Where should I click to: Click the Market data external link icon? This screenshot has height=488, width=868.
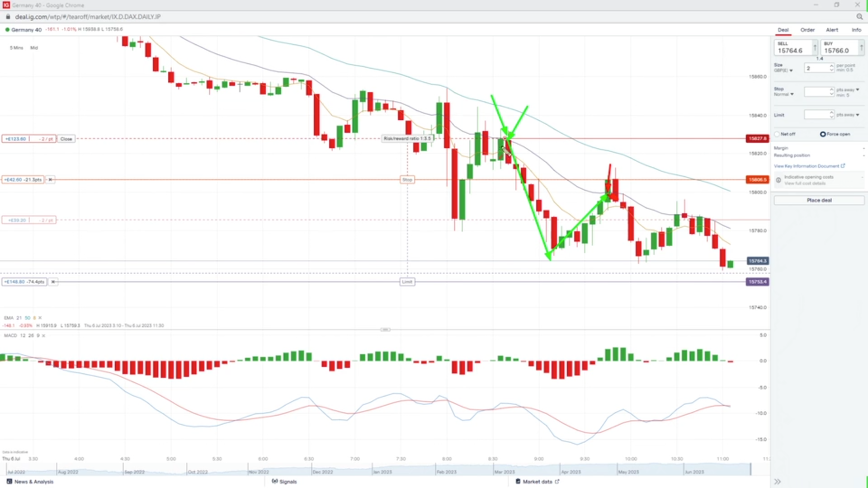pos(557,481)
